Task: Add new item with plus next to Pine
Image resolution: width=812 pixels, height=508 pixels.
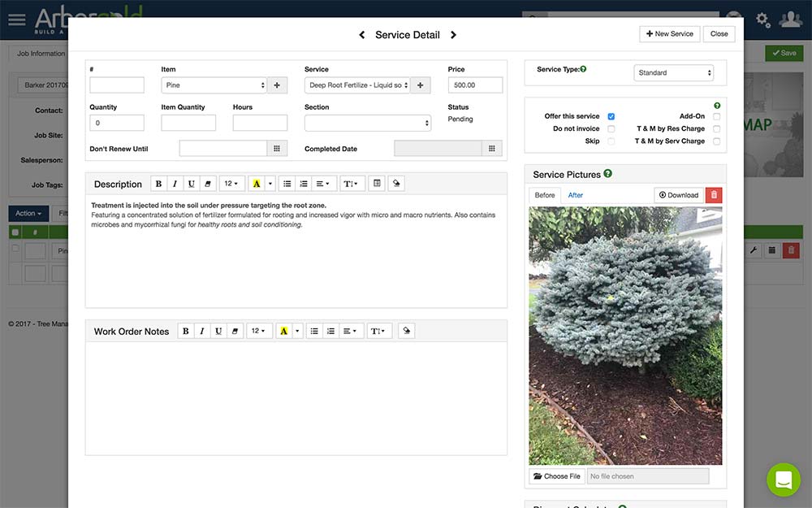Action: (277, 85)
